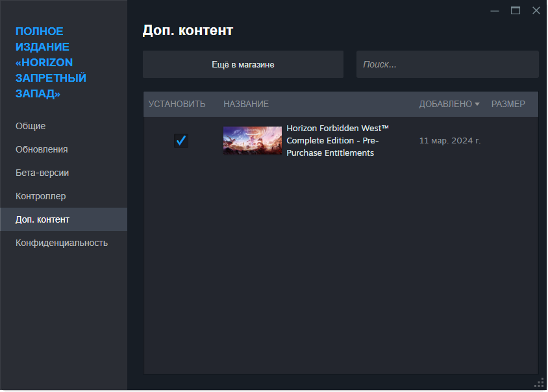Image resolution: width=548 pixels, height=392 pixels.
Task: Open the Обновления settings section
Action: 42,149
